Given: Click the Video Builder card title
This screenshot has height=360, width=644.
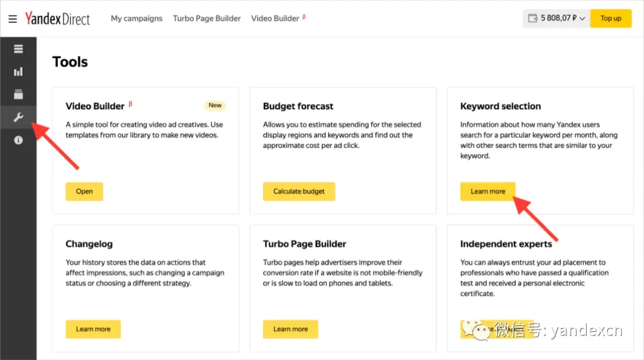Looking at the screenshot, I should tap(95, 106).
